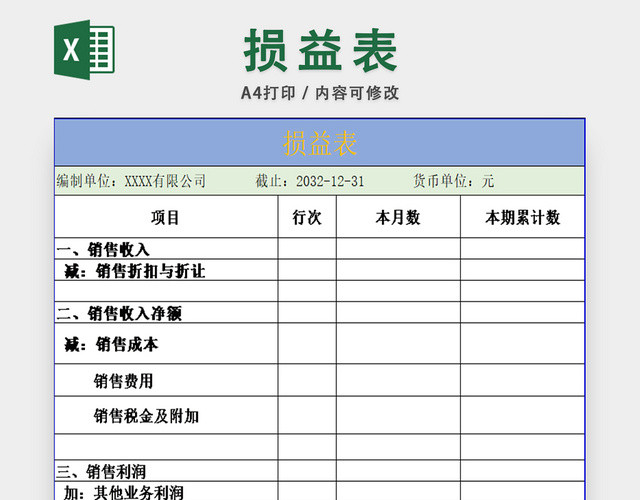Click the cell 减：销售成本
Screen dimensions: 640x500
[166, 344]
